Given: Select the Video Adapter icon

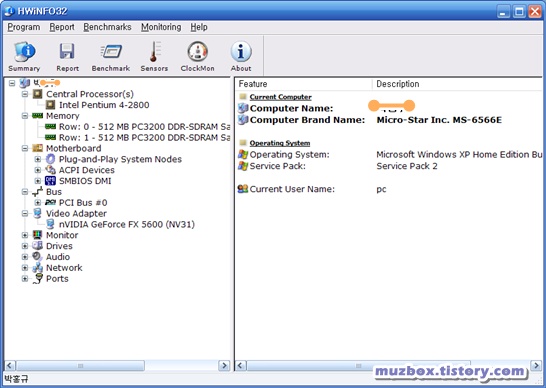Looking at the screenshot, I should pyautogui.click(x=37, y=213).
